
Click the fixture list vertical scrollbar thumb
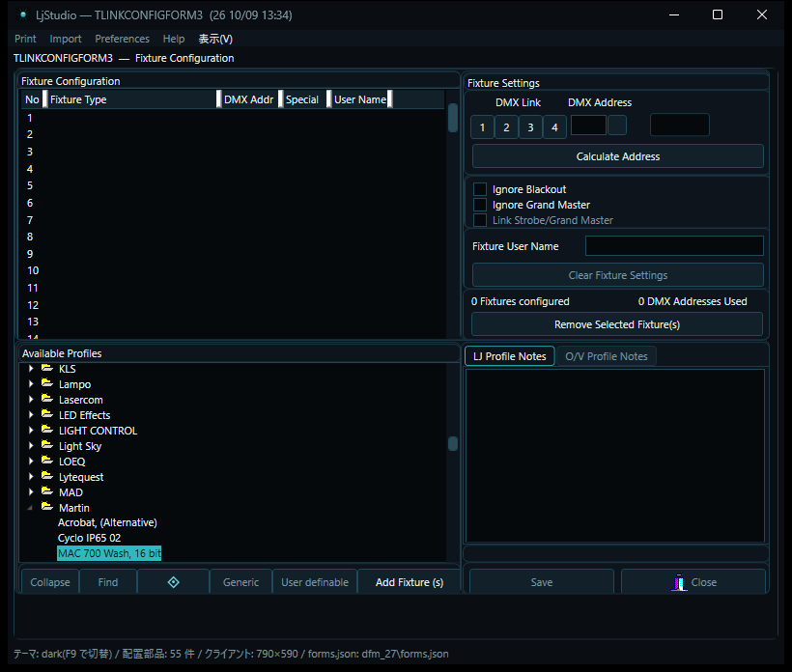tap(453, 118)
